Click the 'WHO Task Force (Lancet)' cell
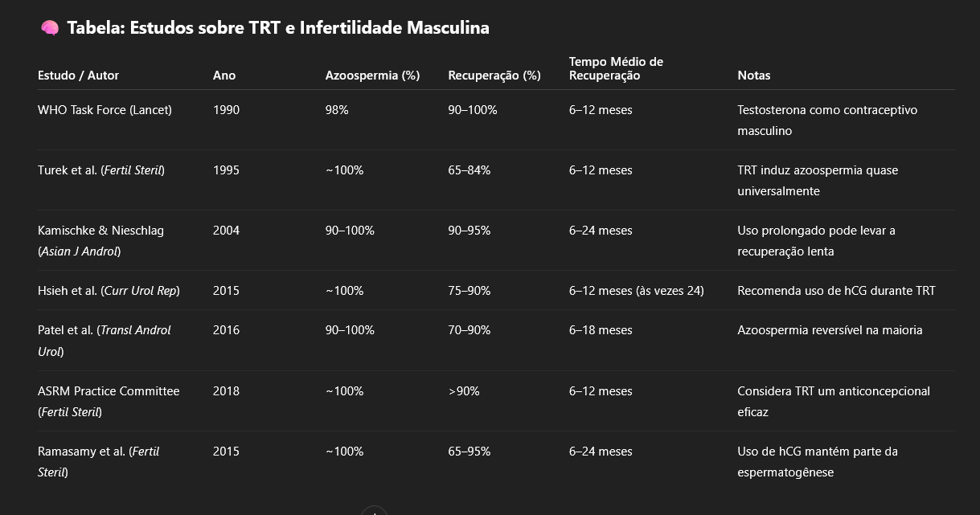The height and width of the screenshot is (515, 980). [105, 110]
